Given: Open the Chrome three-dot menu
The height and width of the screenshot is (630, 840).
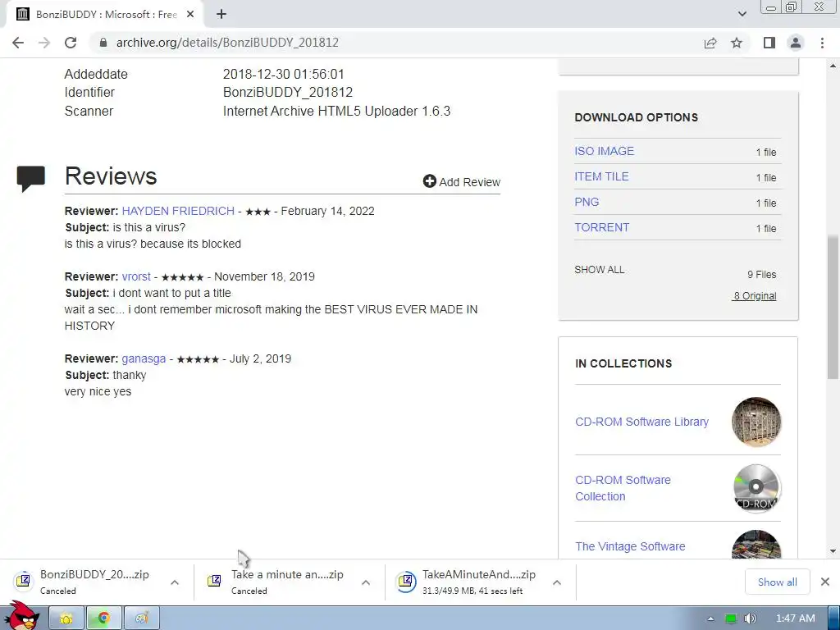Looking at the screenshot, I should (x=822, y=43).
